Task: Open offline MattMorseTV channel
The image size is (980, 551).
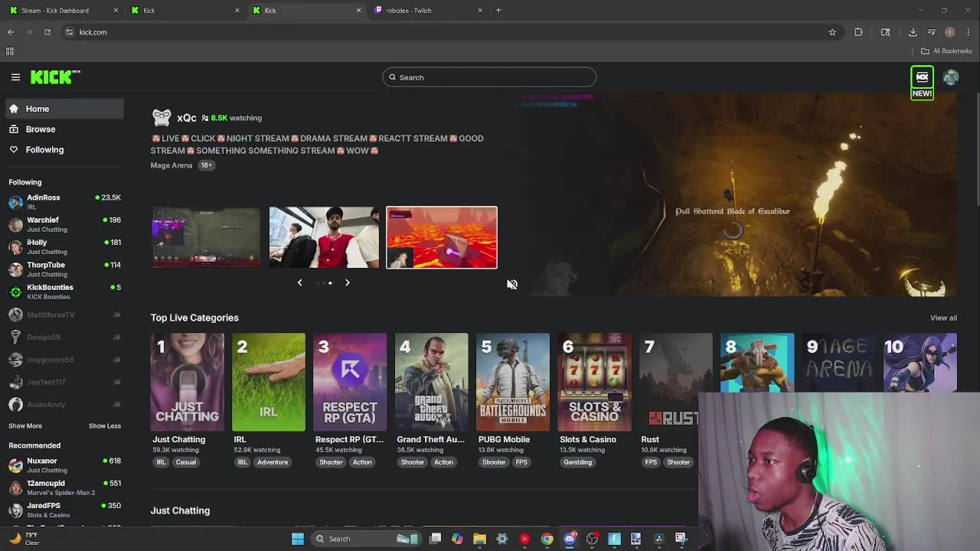Action: tap(64, 315)
